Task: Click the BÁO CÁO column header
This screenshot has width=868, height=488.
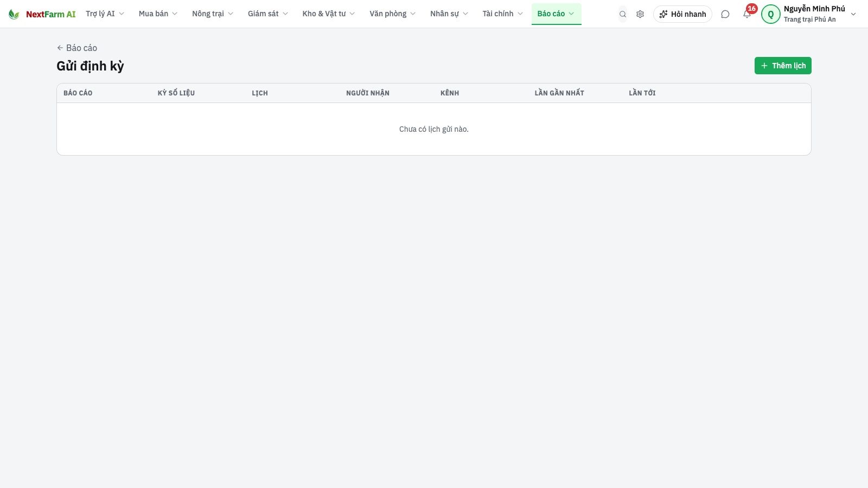Action: 78,93
